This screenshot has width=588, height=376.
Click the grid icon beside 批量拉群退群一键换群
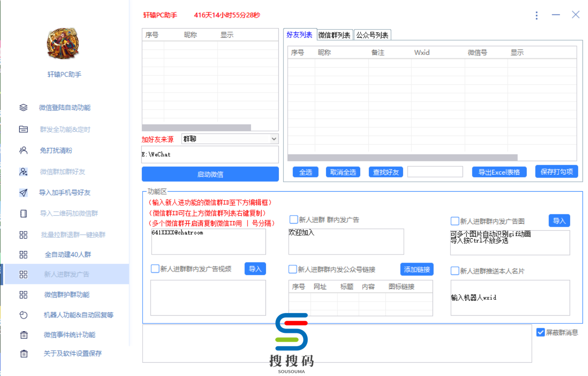coord(24,235)
